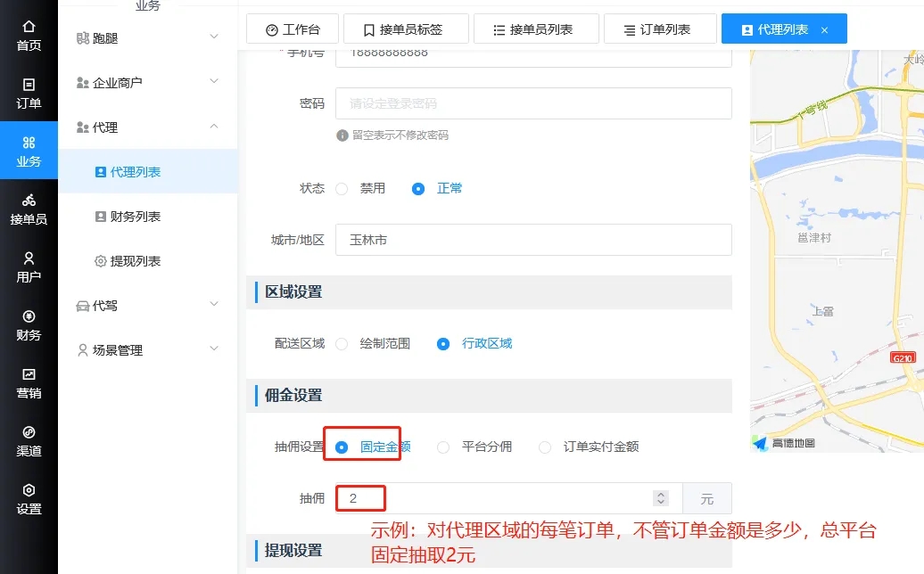Select the 禁用 status radio button
The width and height of the screenshot is (924, 574).
[342, 189]
